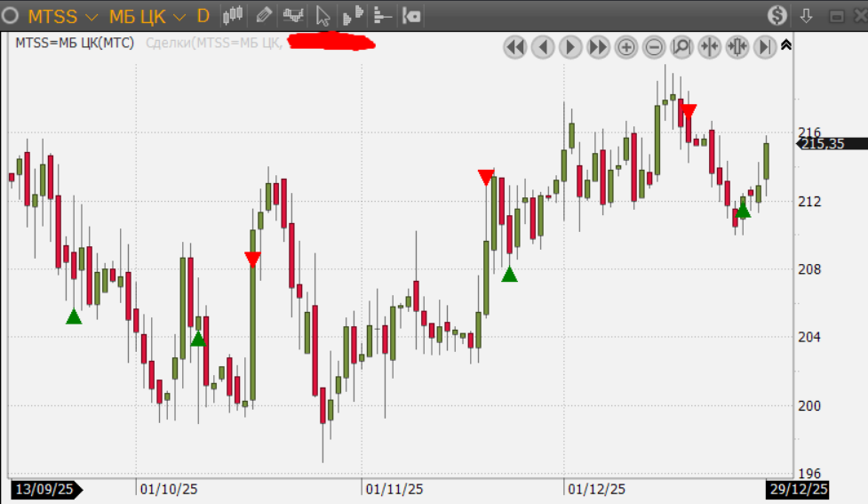Screen dimensions: 868x504
Task: Click the MTSS=МБ ЦК(МТС) series label
Action: [75, 43]
